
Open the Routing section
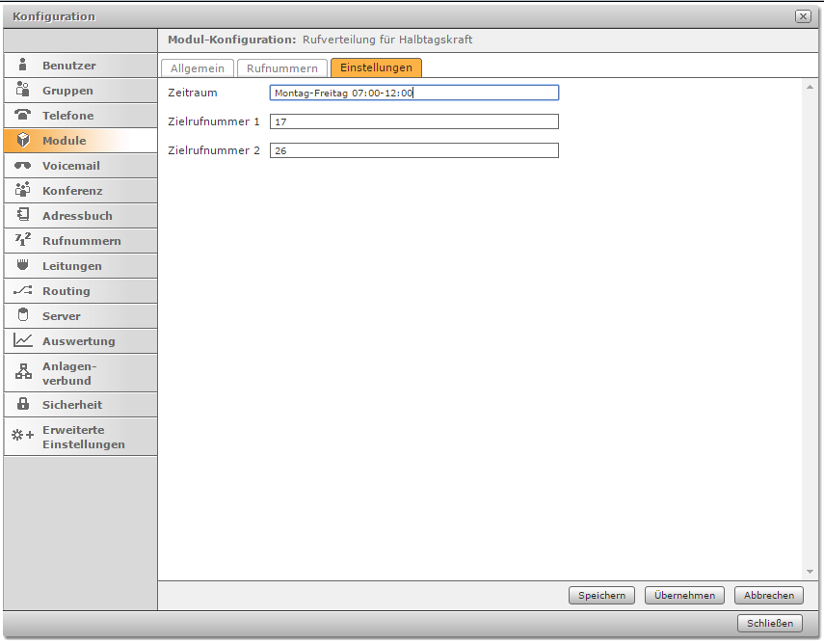click(66, 291)
